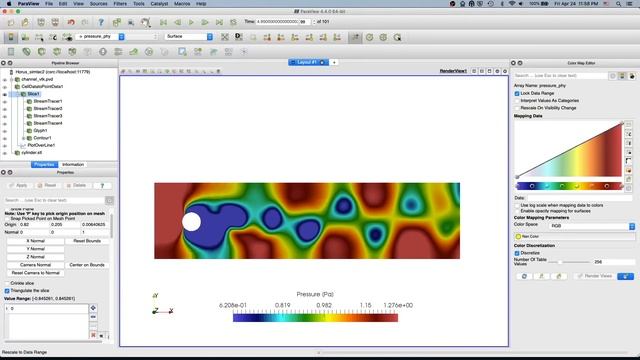This screenshot has width=640, height=360.
Task: Apply Stream Tracer filter icon
Action: click(118, 52)
